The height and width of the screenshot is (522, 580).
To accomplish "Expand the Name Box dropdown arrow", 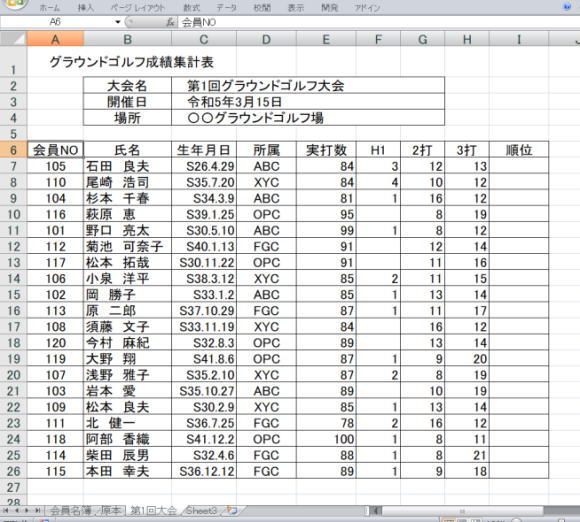I will point(118,22).
